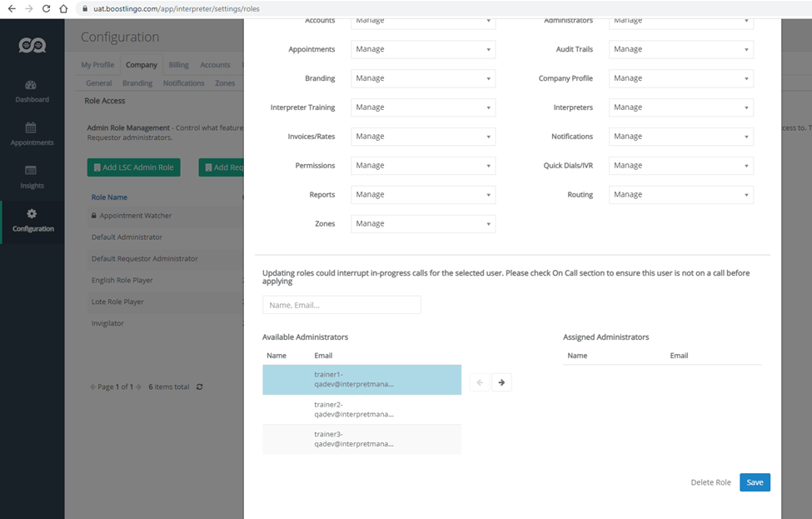812x519 pixels.
Task: Click the browser reload icon
Action: [x=46, y=8]
